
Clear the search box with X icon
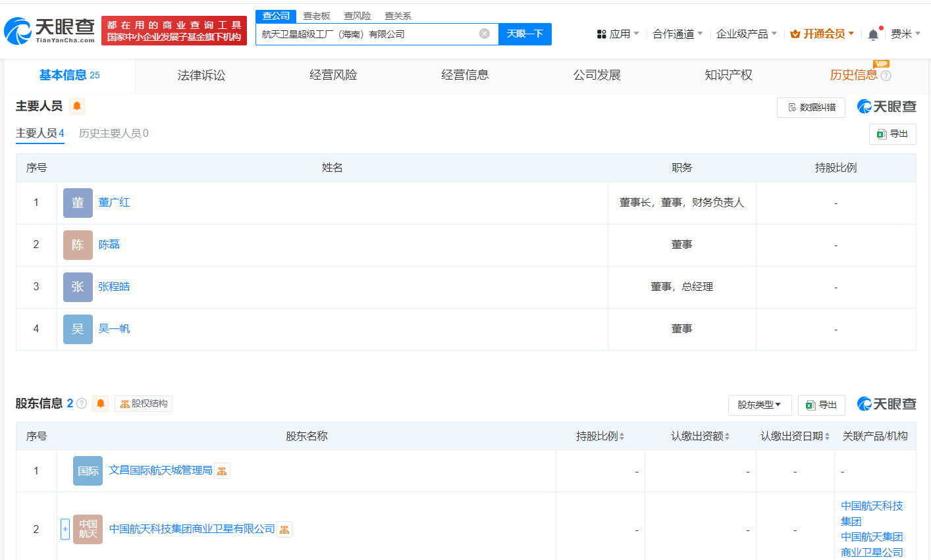(485, 34)
